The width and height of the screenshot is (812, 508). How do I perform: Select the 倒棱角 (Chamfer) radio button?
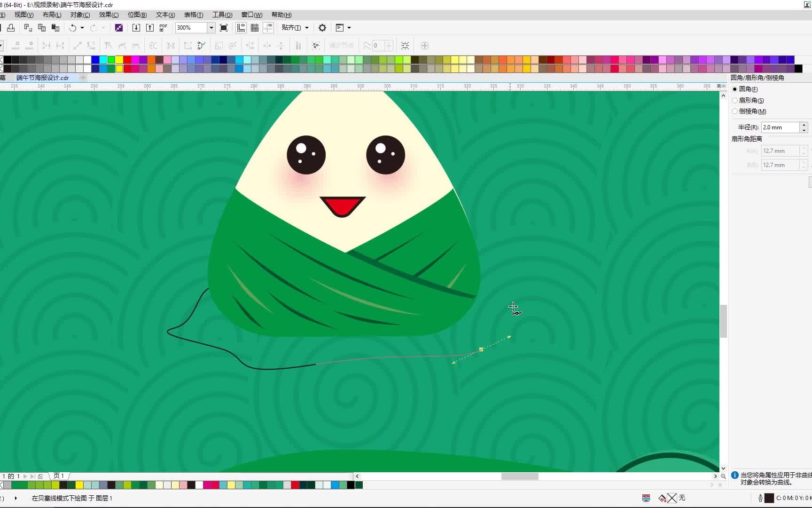[735, 111]
